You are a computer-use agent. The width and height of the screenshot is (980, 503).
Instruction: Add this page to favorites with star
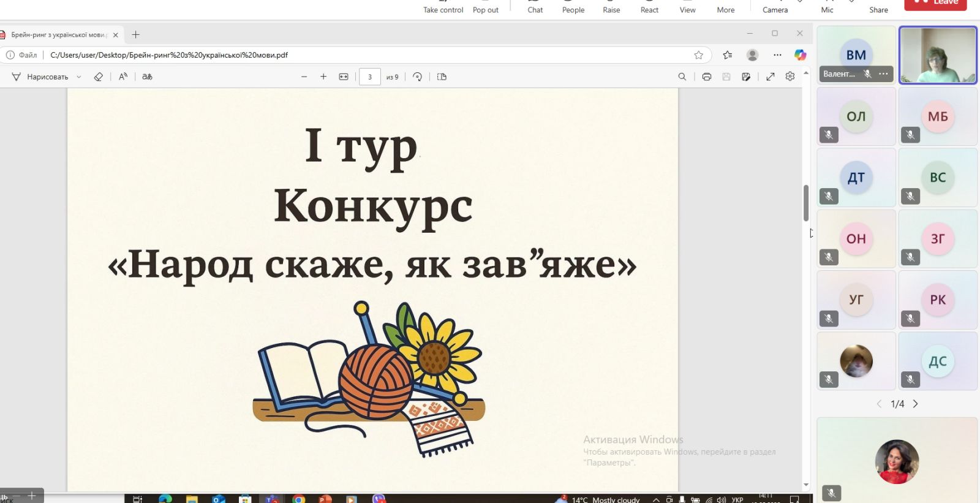tap(698, 55)
